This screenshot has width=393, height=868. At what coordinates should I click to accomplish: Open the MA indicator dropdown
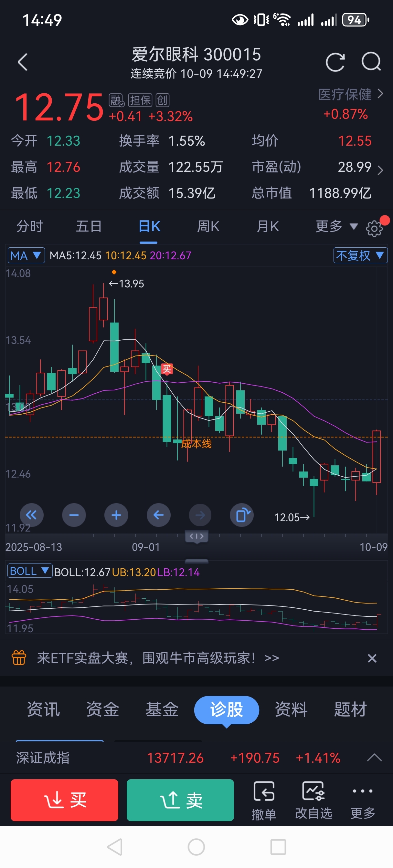[26, 255]
